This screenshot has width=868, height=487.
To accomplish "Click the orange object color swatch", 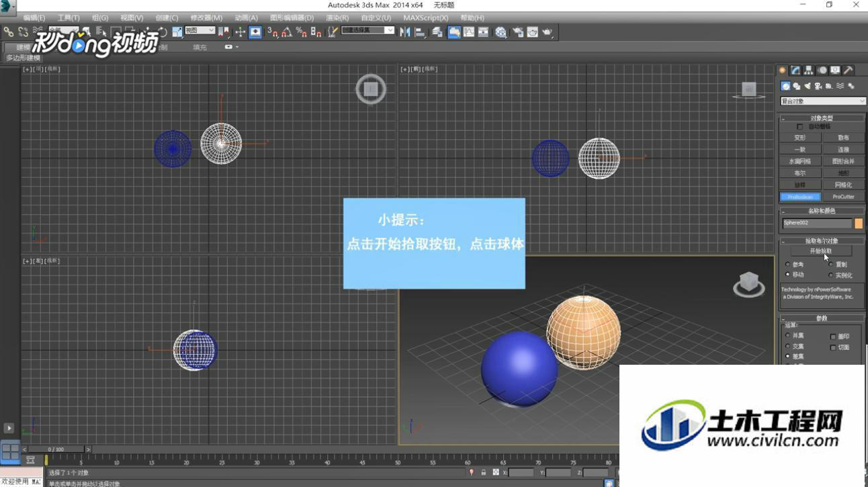I will pyautogui.click(x=859, y=223).
